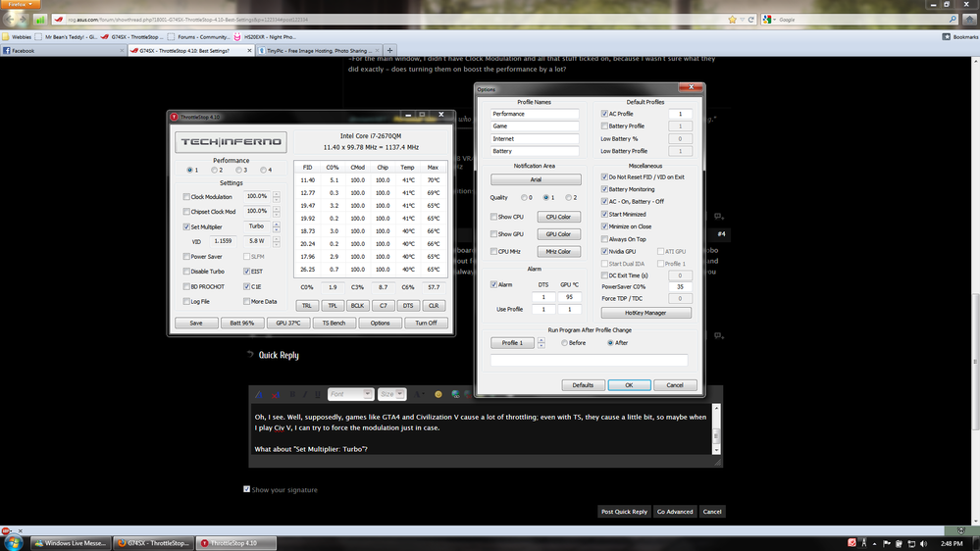Enable the Clock Modulation checkbox
The image size is (980, 551).
pos(186,197)
